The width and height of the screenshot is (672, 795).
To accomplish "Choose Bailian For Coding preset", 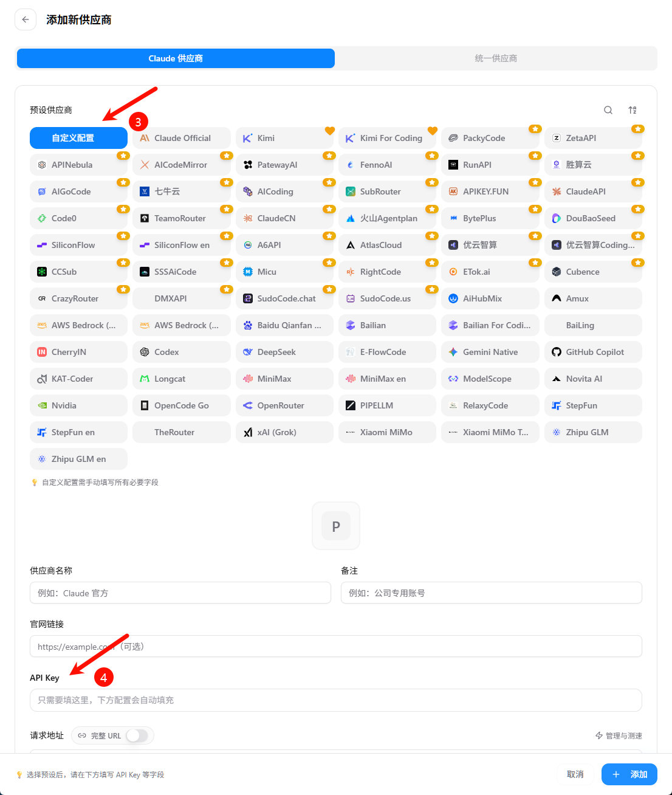I will coord(490,325).
